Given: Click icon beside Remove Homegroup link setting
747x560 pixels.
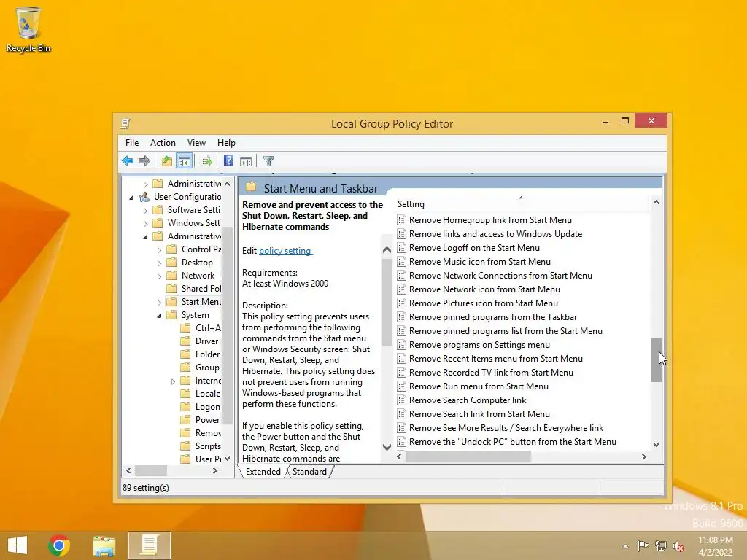Looking at the screenshot, I should [x=402, y=220].
